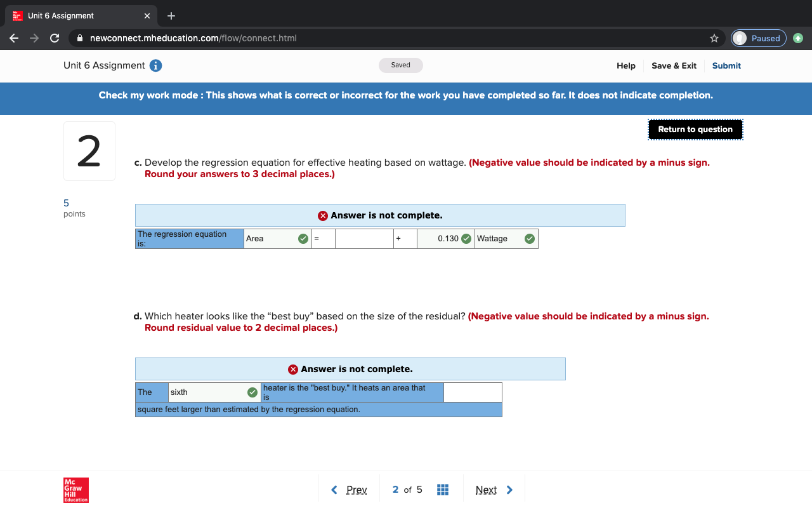
Task: Click Return to question button
Action: pos(695,129)
